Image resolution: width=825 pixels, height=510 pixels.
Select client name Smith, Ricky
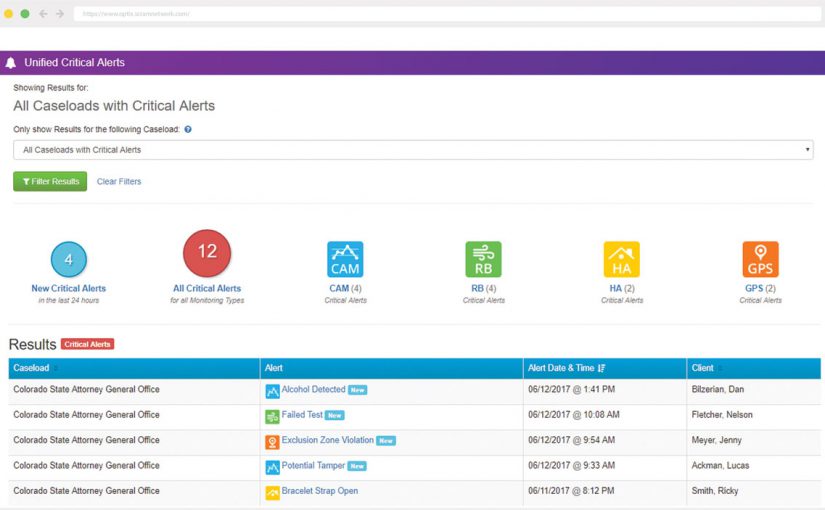click(715, 491)
